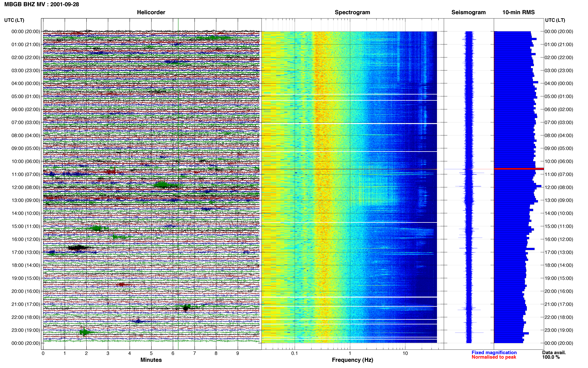This screenshot has width=588, height=368.
Task: Click tick "8" on the Minutes axis
Action: 216,353
